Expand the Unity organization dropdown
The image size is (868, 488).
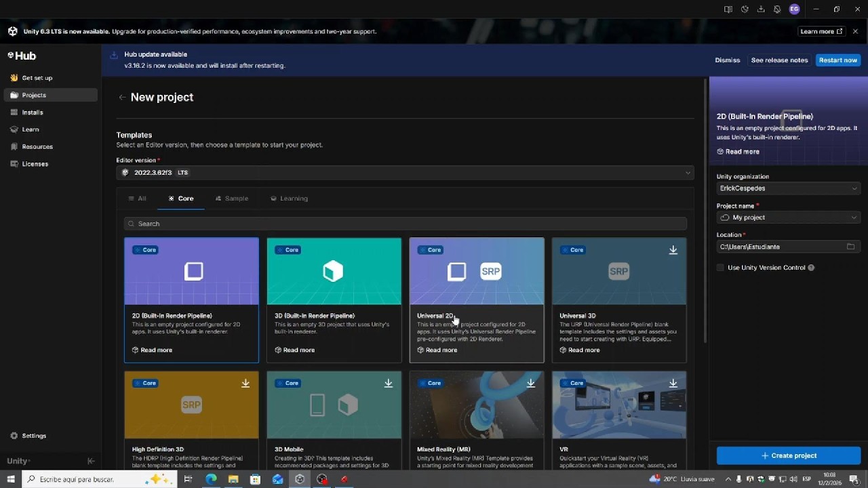[x=789, y=188]
